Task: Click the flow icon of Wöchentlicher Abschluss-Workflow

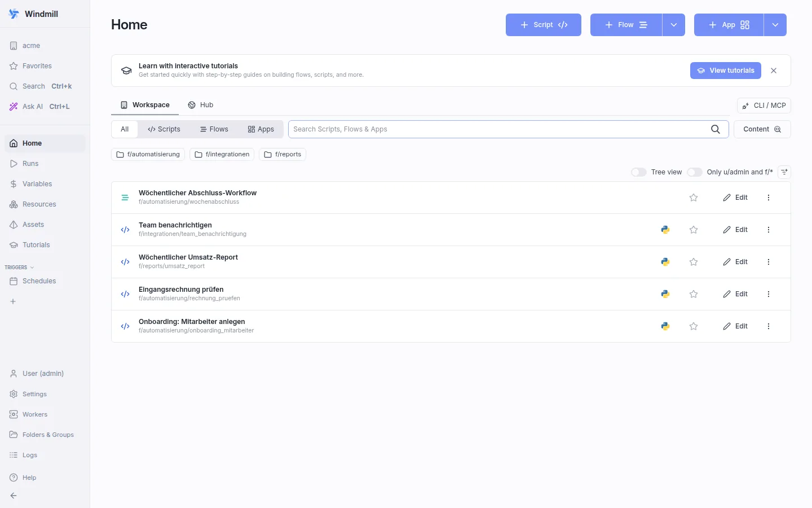Action: click(x=125, y=198)
